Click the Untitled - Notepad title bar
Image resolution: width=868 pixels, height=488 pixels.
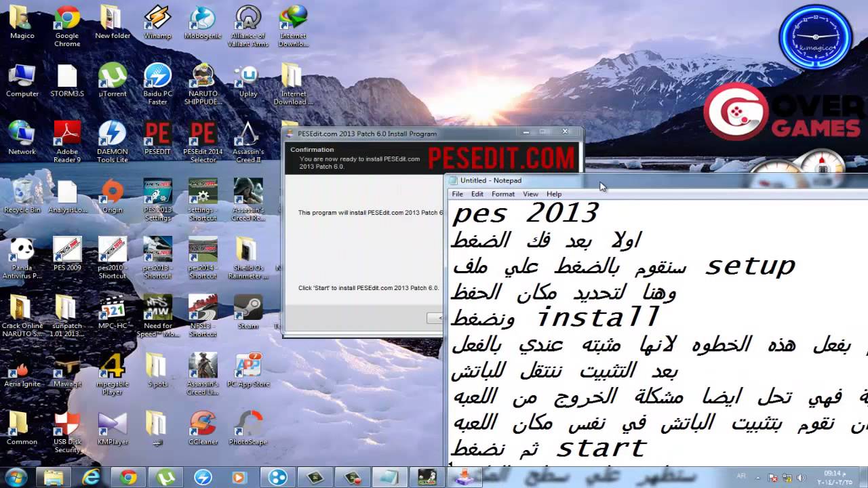click(656, 180)
